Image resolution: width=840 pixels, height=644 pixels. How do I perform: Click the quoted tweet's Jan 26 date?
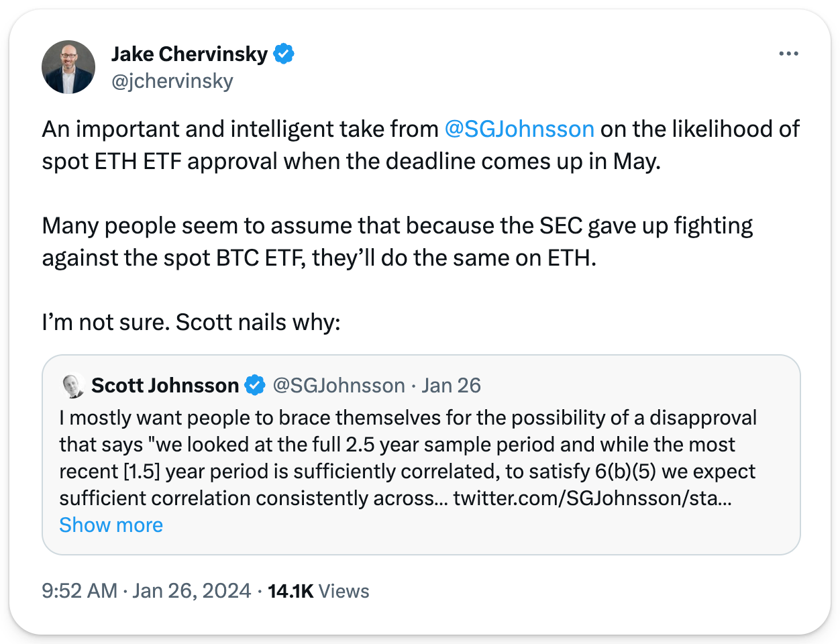pos(451,386)
